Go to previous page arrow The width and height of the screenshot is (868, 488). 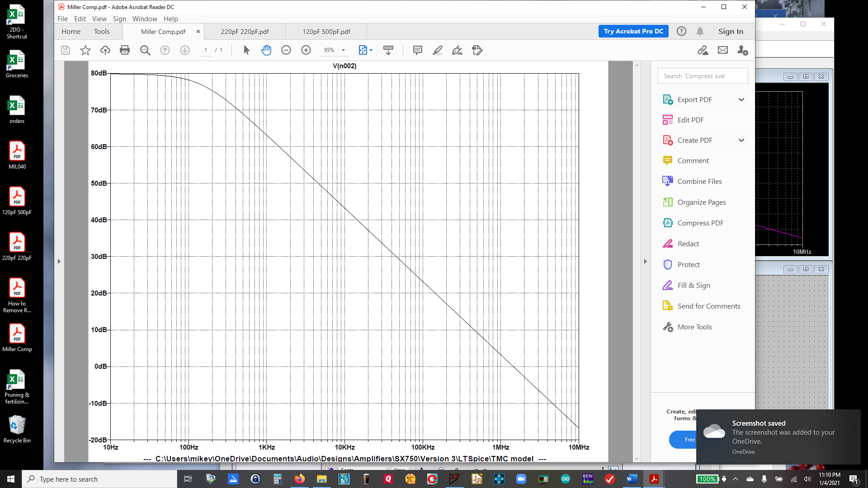tap(165, 50)
